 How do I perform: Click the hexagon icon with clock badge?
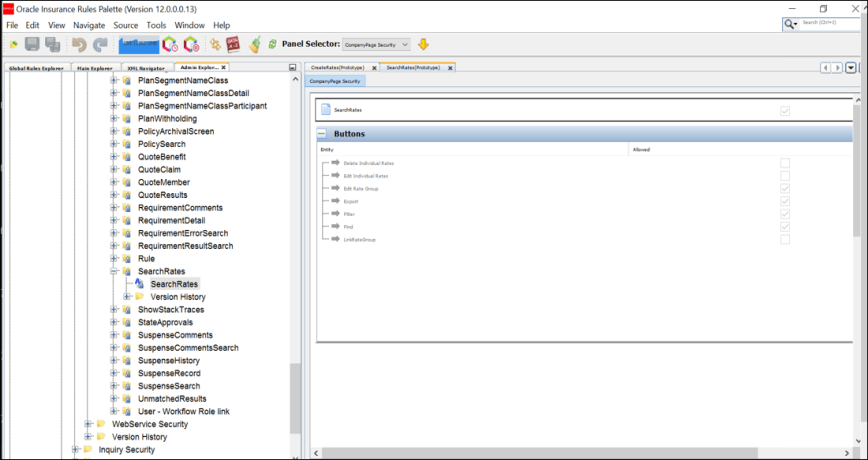coord(169,44)
